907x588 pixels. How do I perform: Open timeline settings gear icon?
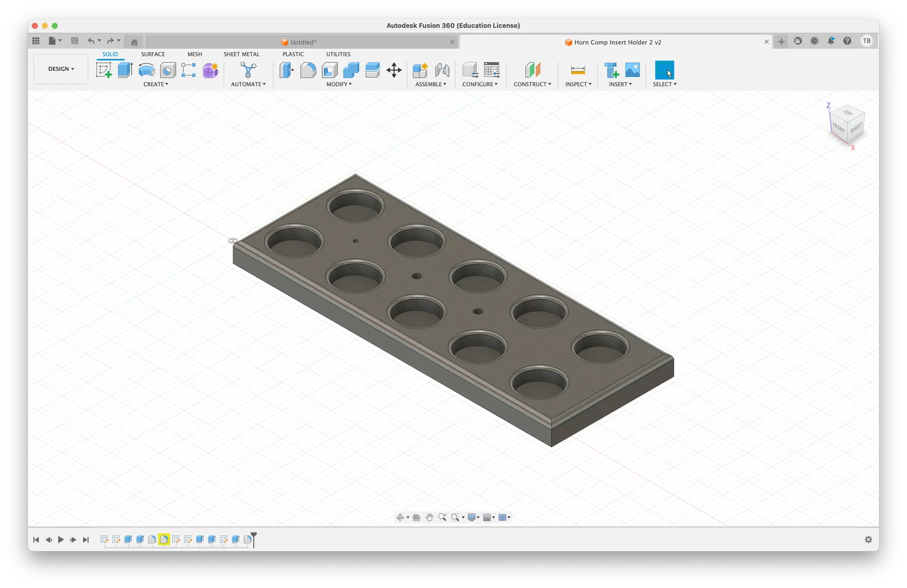868,540
